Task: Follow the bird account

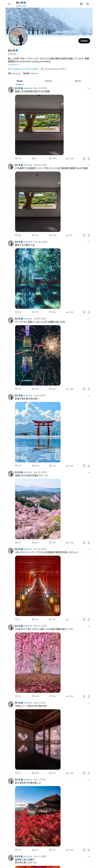Action: point(84,41)
